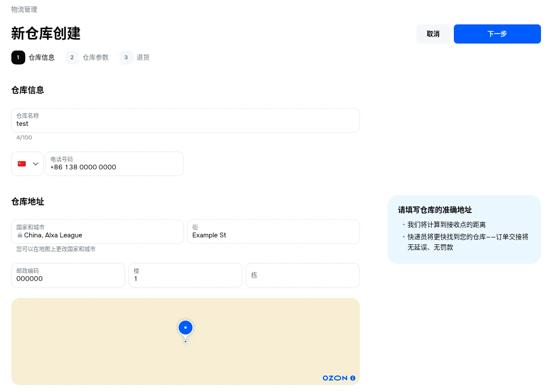Go to step 3 退货

pos(135,57)
